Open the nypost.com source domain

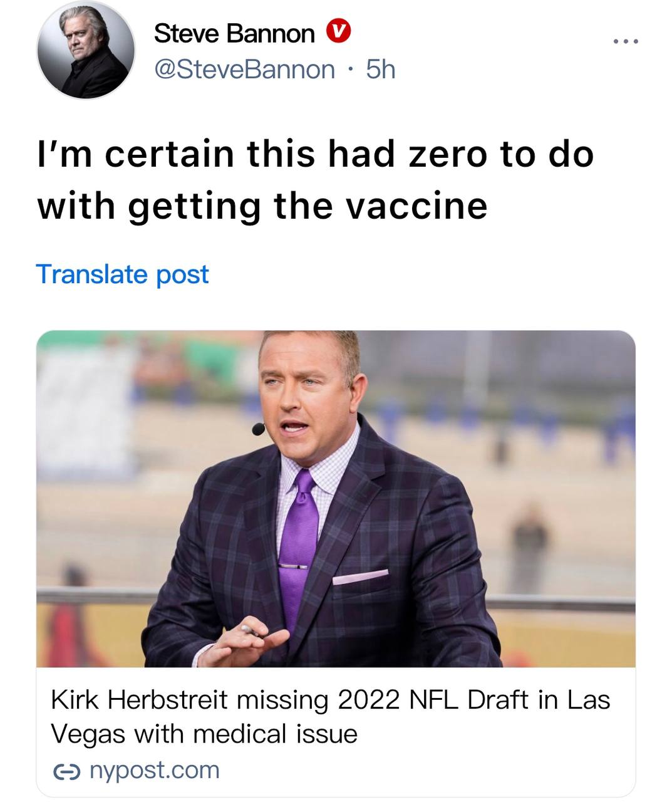pos(155,770)
